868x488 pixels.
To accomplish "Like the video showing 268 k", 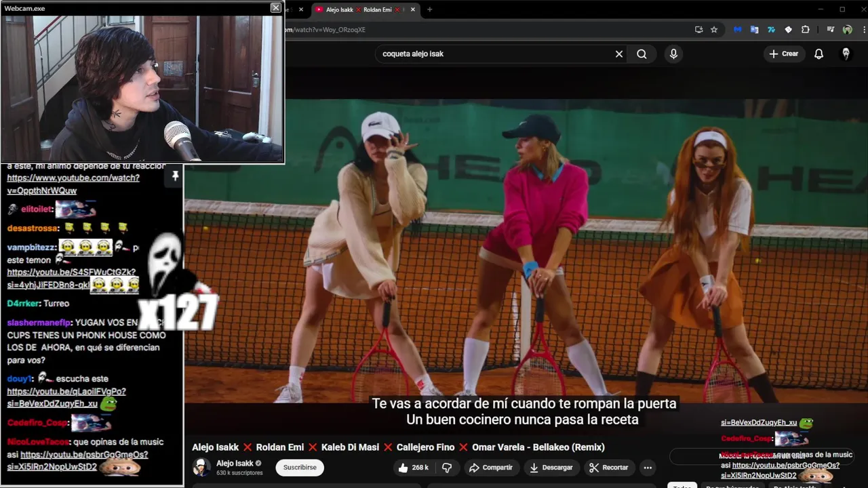I will pos(413,468).
